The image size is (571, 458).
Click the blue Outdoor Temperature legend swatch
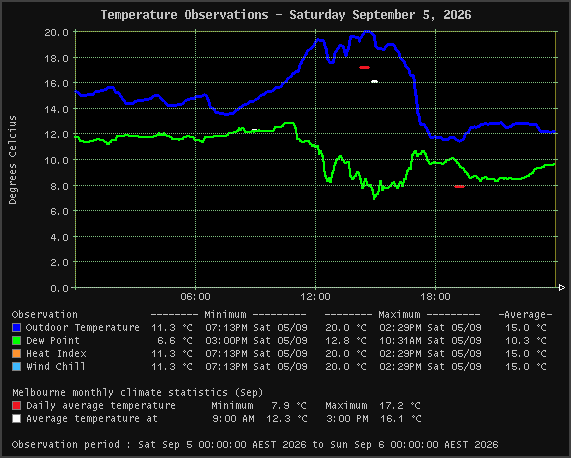(x=16, y=327)
